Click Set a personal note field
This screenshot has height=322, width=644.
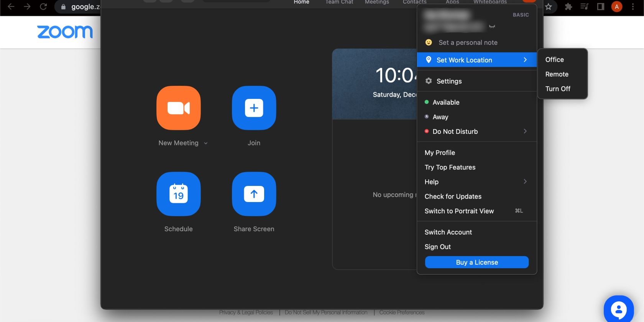click(468, 43)
